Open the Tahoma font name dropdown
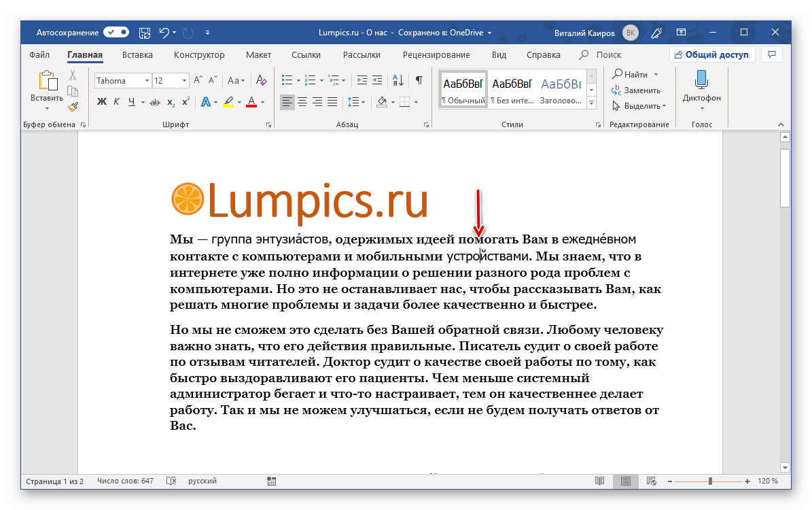 click(x=147, y=80)
